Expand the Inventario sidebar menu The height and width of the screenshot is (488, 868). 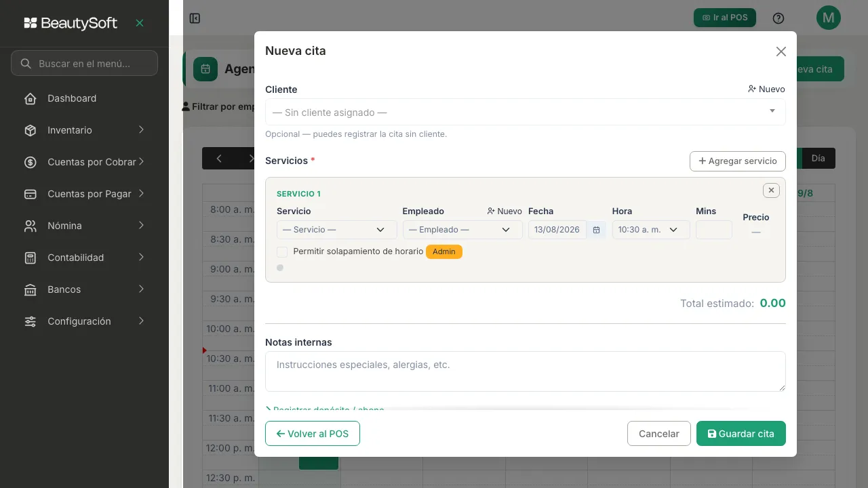click(x=84, y=130)
